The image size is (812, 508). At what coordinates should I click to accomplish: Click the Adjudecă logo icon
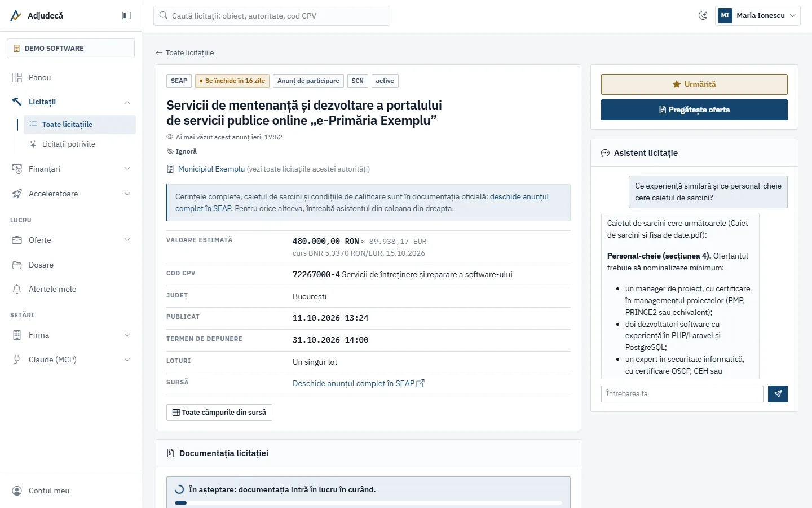pyautogui.click(x=16, y=16)
